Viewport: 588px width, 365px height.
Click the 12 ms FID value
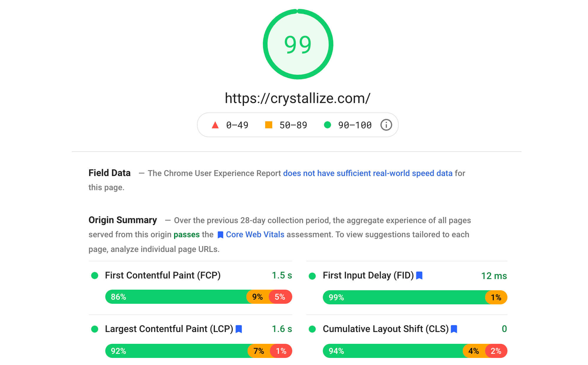[494, 276]
